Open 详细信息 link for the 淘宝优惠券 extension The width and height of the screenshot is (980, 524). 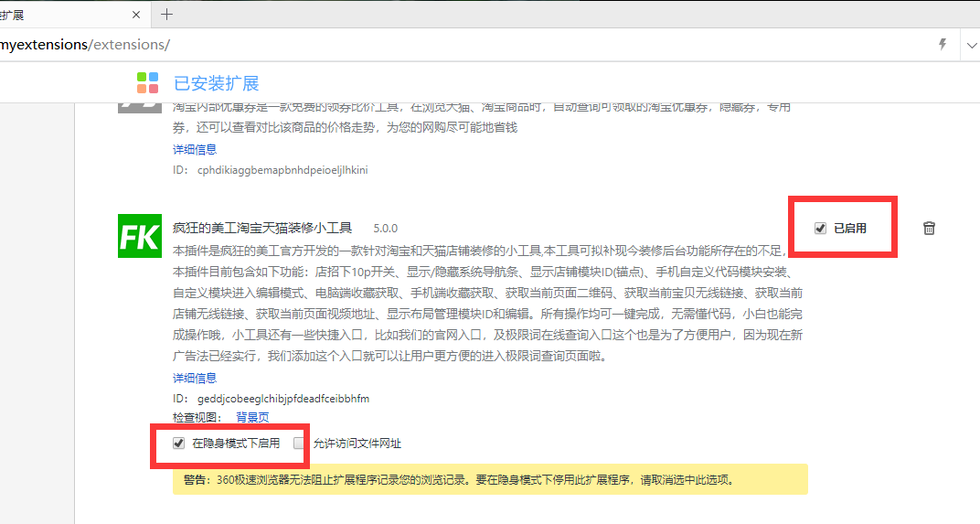pyautogui.click(x=195, y=149)
